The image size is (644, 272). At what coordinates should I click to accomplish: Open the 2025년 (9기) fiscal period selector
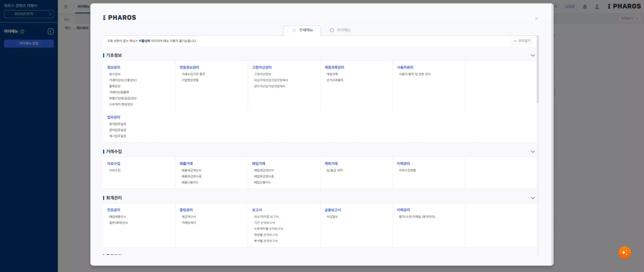(29, 14)
